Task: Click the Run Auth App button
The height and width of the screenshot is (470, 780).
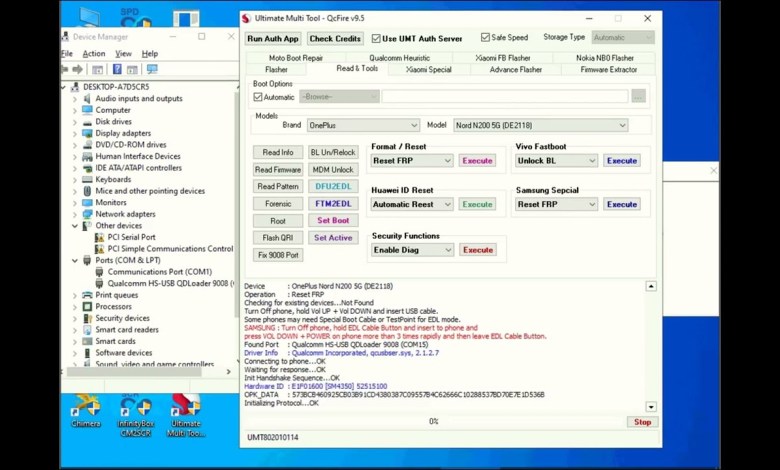Action: click(273, 39)
